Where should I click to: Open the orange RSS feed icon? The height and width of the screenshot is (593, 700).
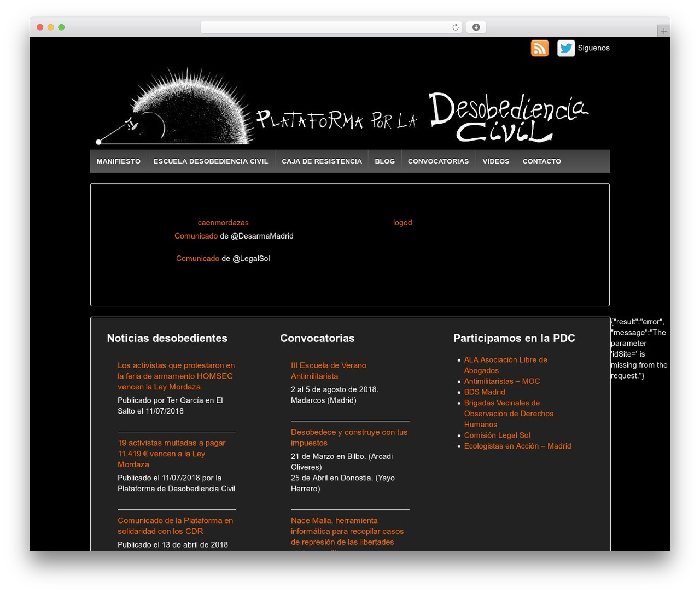point(540,48)
